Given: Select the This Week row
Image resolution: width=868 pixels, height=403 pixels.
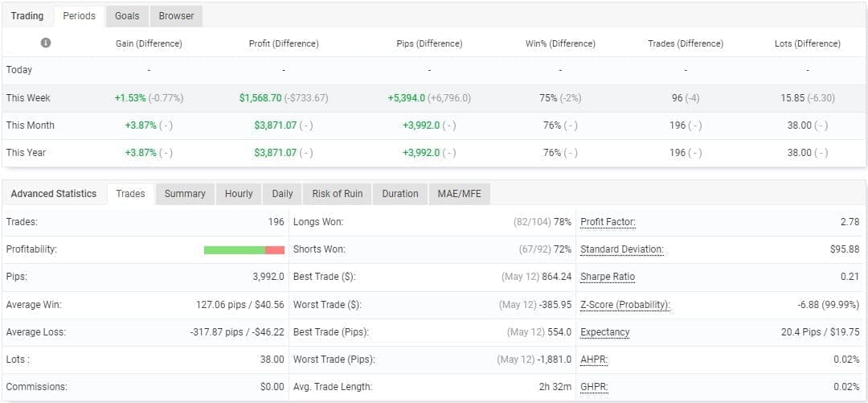Looking at the screenshot, I should [x=28, y=98].
